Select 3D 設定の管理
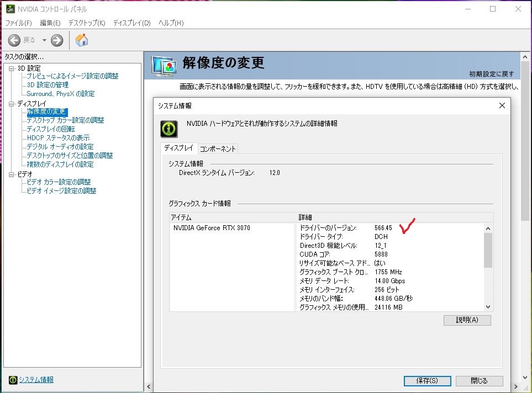The width and height of the screenshot is (532, 393). coord(48,85)
